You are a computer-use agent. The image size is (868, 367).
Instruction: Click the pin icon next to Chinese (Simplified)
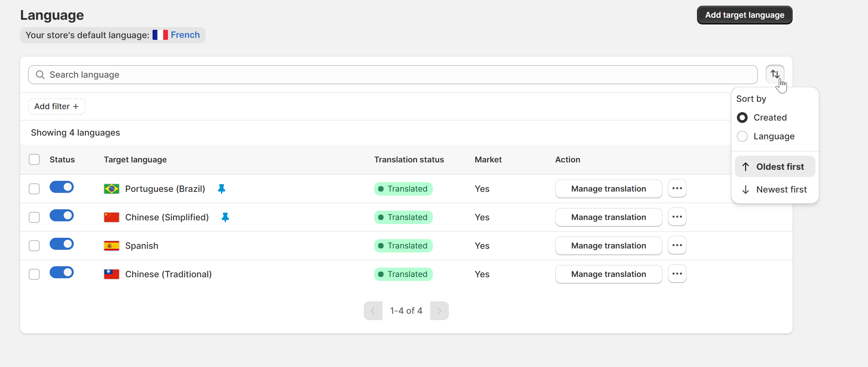pyautogui.click(x=225, y=218)
